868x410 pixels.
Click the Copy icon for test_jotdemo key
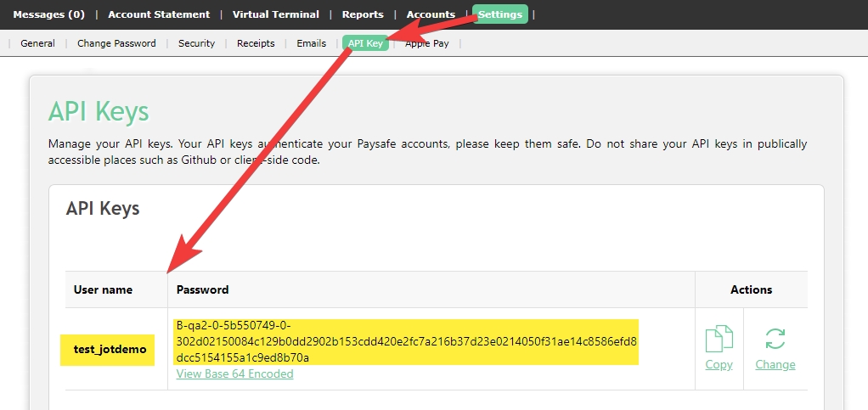(719, 340)
